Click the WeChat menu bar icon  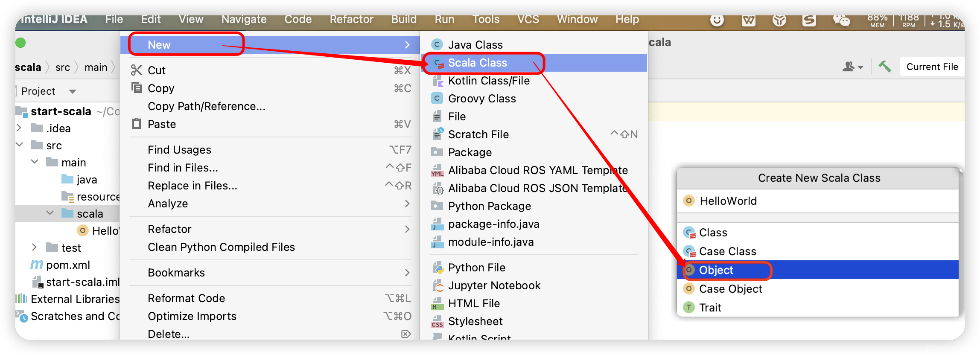(841, 20)
